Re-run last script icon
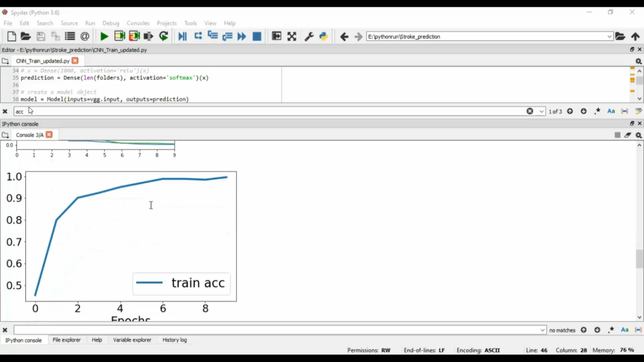Viewport: 644px width, 362px height. (164, 36)
